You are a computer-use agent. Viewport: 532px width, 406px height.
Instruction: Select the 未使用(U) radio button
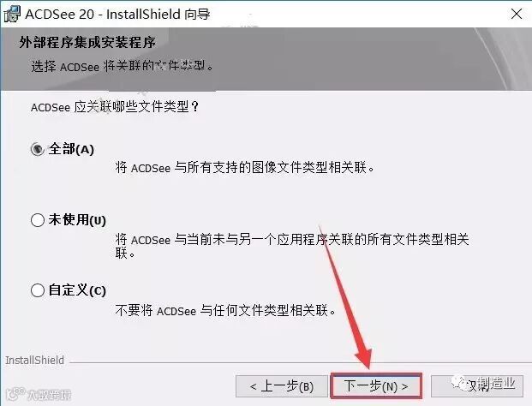click(x=38, y=220)
